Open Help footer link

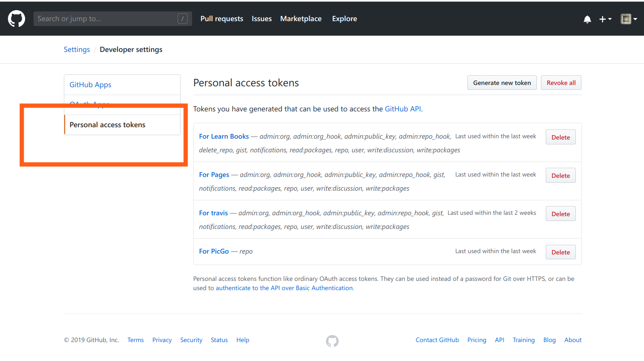[243, 340]
